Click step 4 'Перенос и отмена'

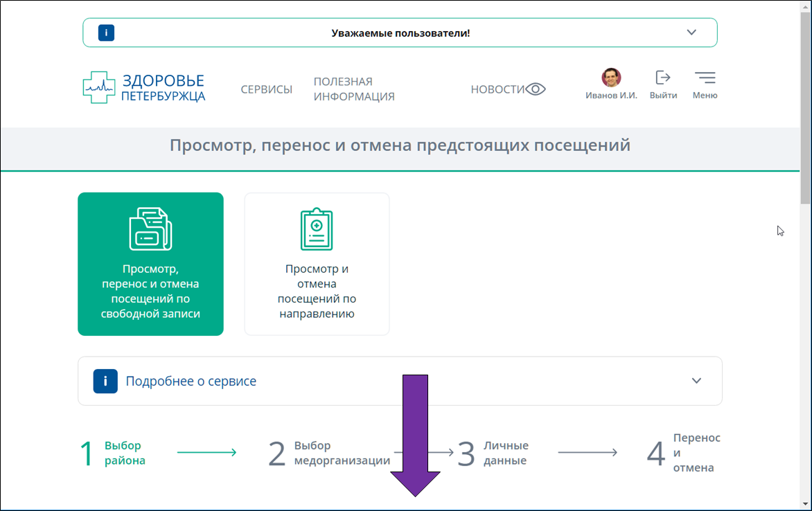(684, 453)
